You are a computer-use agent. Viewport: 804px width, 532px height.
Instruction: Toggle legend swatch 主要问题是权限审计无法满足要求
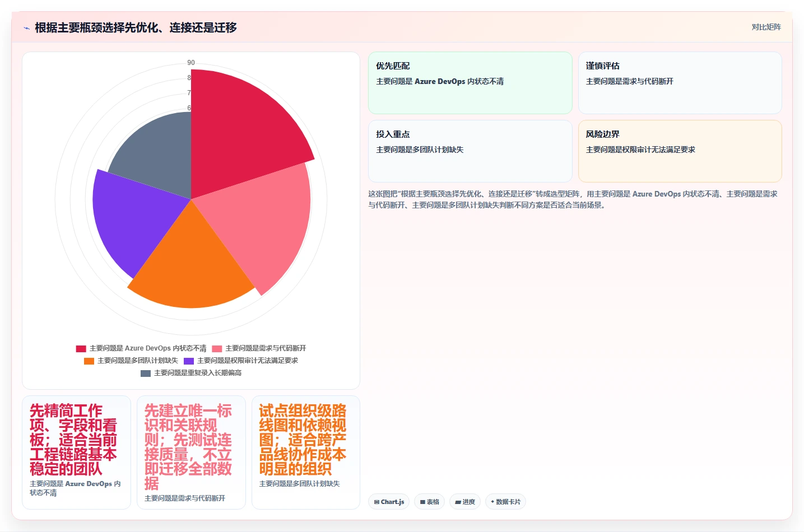[189, 361]
